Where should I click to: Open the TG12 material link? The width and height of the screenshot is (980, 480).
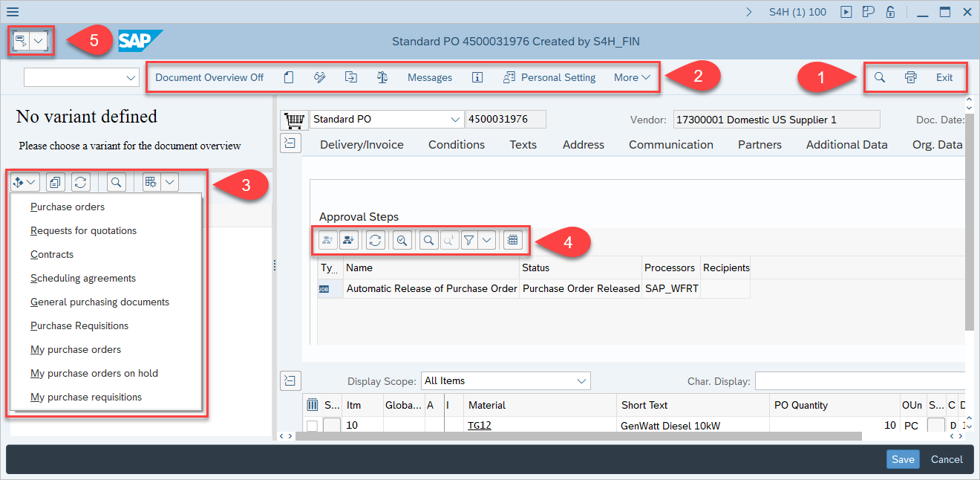479,426
